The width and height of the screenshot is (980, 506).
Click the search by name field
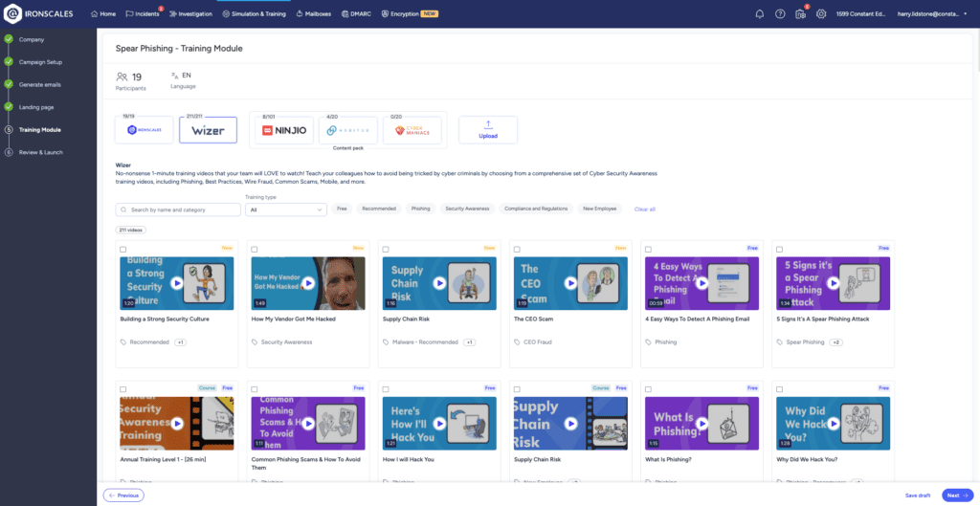tap(178, 209)
